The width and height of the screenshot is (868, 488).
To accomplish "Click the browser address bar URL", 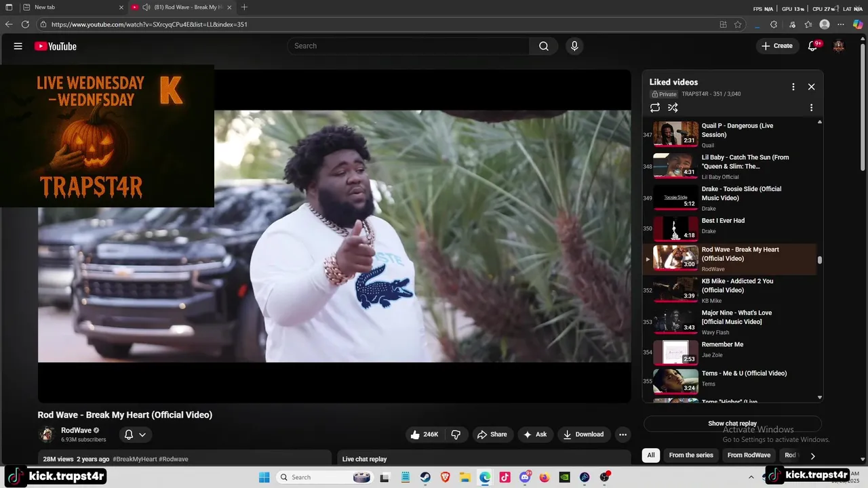I will point(149,24).
